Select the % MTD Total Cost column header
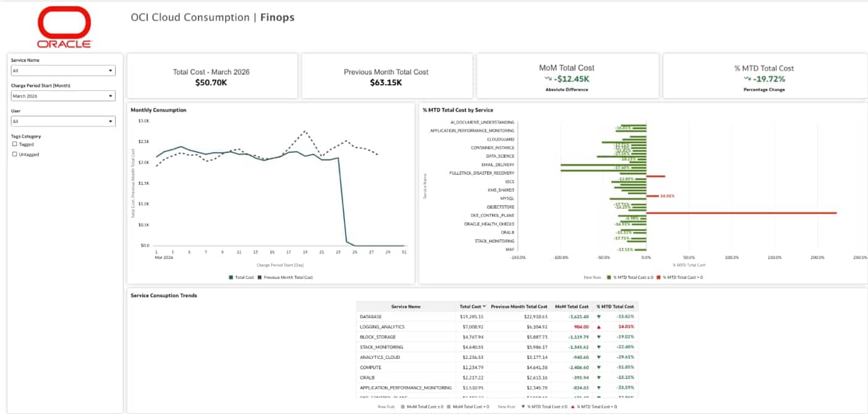This screenshot has height=414, width=868. click(x=615, y=306)
